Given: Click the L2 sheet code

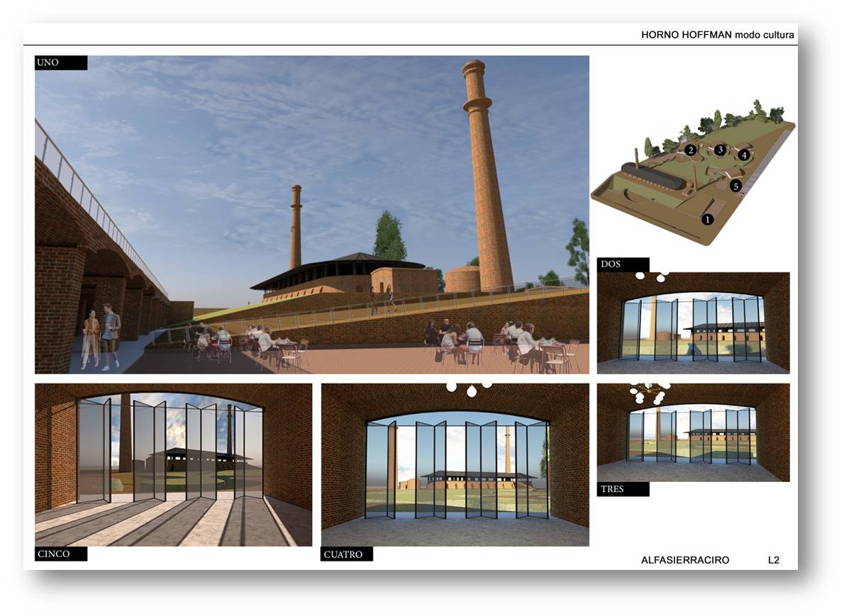Looking at the screenshot, I should click(x=774, y=560).
